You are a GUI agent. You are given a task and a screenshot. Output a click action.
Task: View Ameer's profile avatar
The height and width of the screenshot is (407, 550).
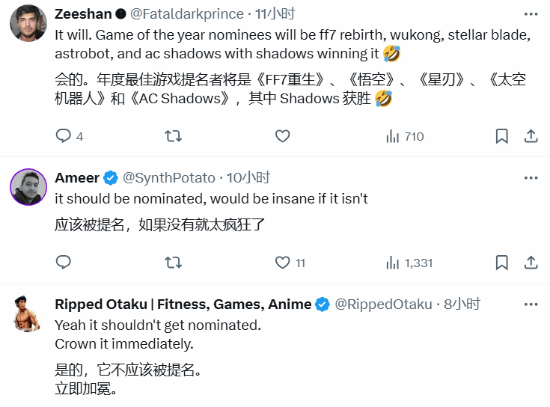click(28, 187)
